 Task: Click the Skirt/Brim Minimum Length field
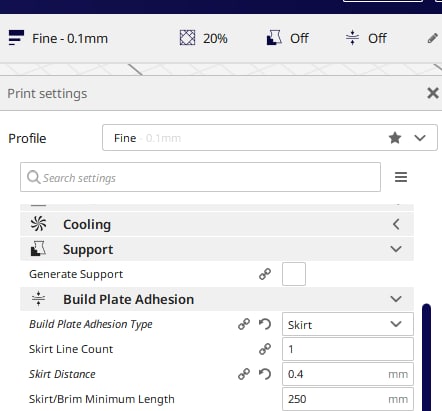348,399
